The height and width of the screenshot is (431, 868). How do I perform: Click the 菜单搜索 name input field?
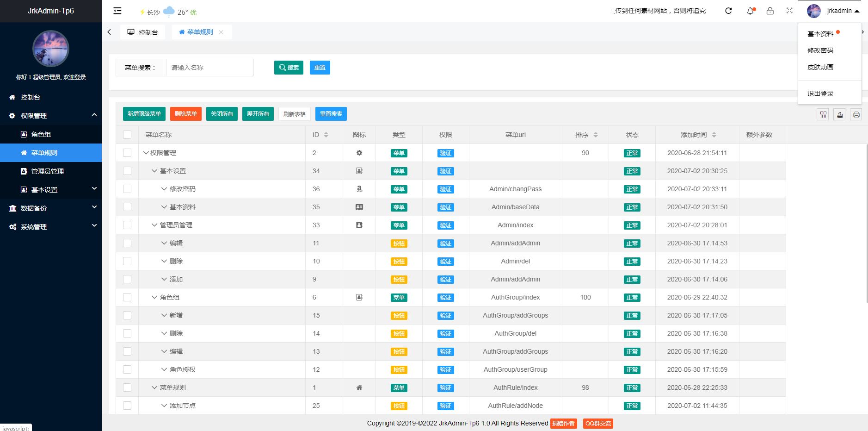210,68
